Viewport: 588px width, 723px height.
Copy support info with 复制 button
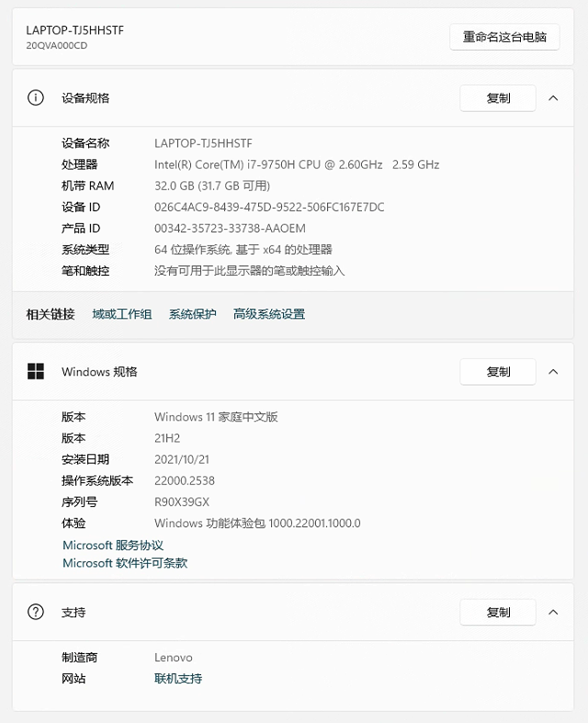498,613
